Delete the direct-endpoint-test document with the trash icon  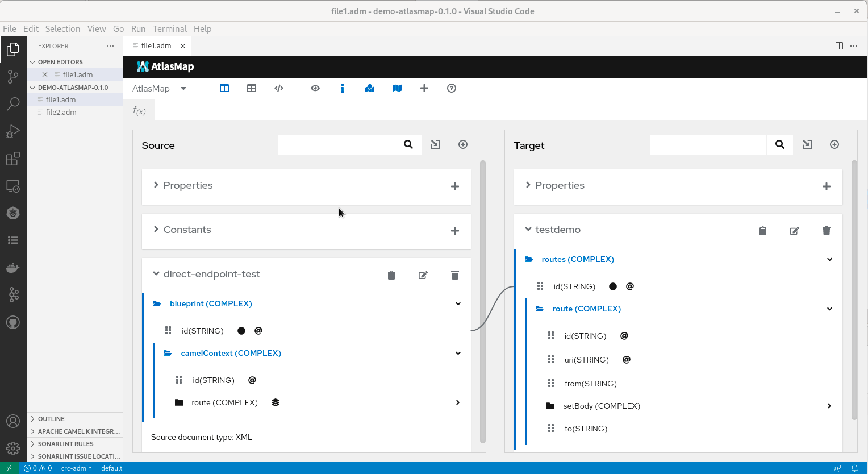pyautogui.click(x=454, y=275)
